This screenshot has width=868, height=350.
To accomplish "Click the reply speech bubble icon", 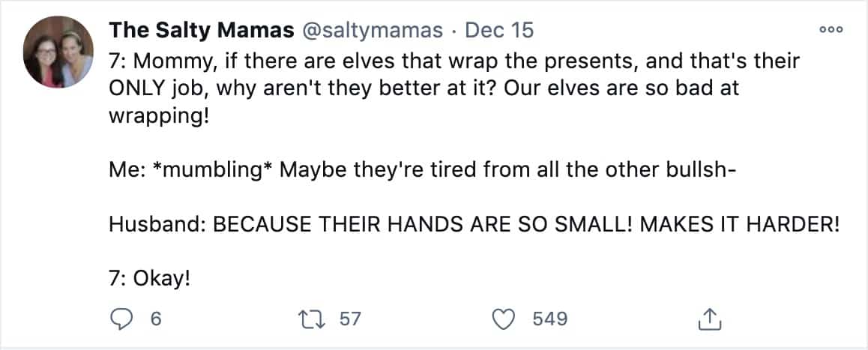I will point(121,319).
